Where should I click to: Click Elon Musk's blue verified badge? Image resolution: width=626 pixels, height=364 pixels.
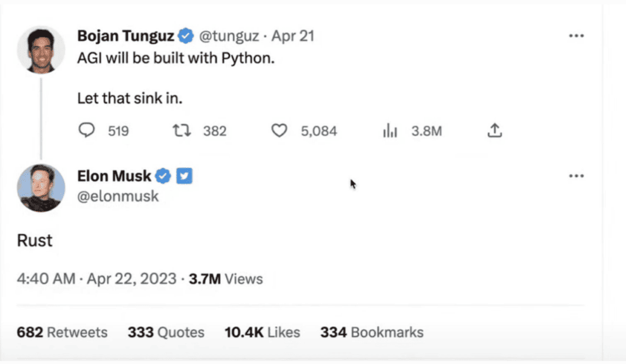tap(163, 177)
